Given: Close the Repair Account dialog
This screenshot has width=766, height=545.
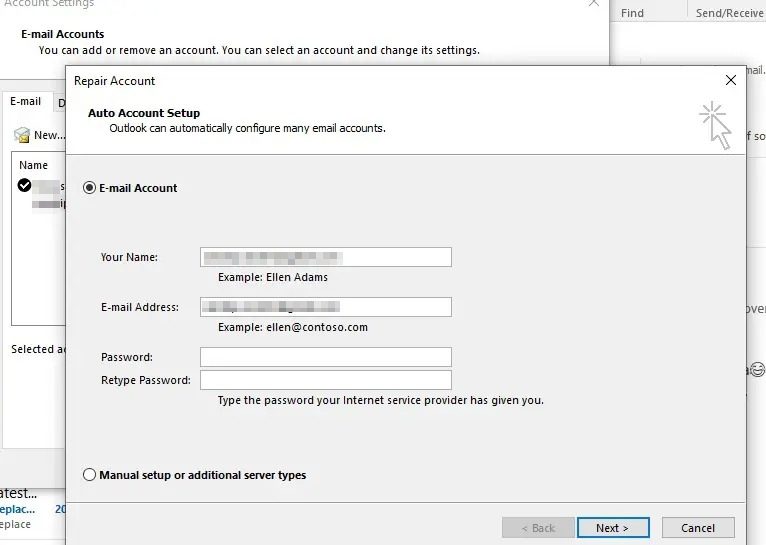Looking at the screenshot, I should pos(731,80).
